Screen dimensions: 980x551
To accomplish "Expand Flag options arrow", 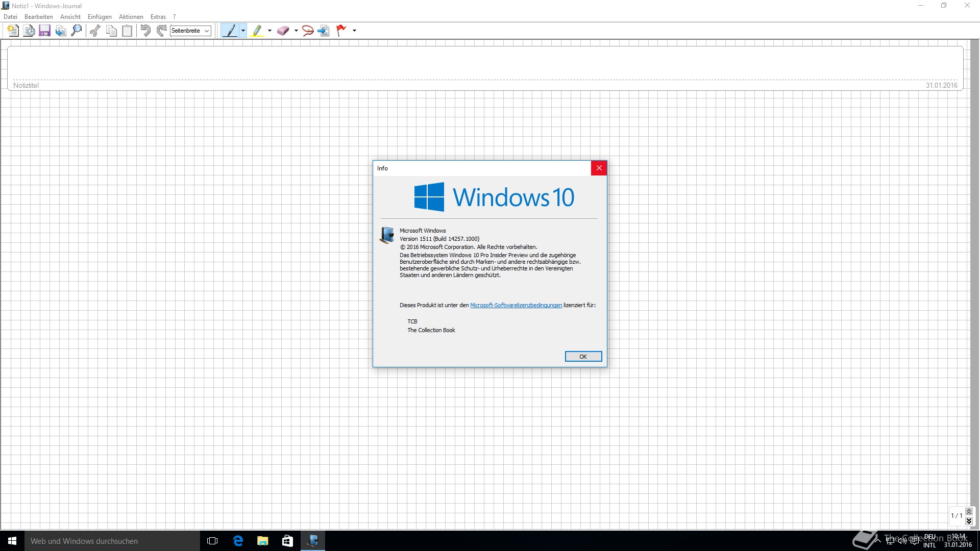I will click(x=354, y=31).
